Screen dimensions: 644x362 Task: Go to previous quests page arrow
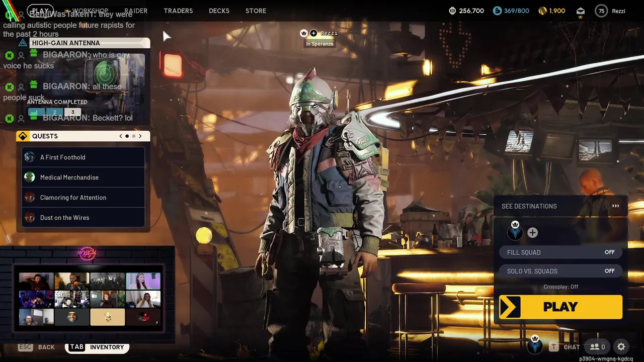(x=121, y=136)
